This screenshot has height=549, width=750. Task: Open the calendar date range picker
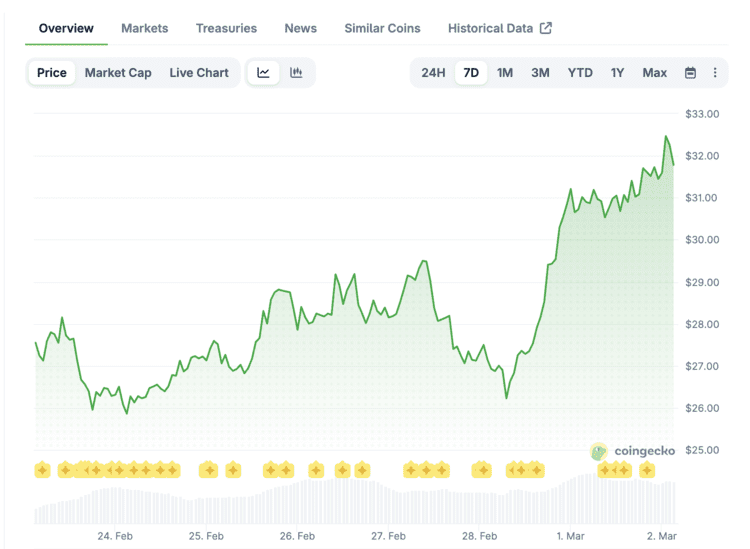(x=690, y=72)
